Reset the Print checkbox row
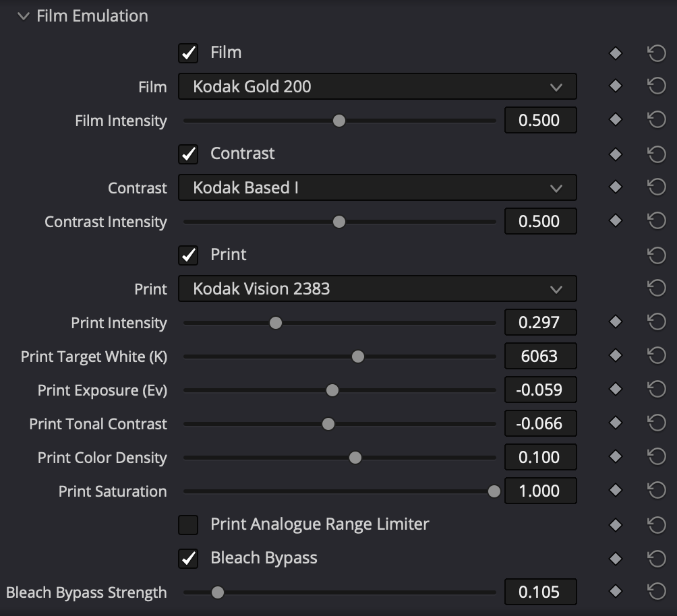The width and height of the screenshot is (677, 616). coord(657,255)
